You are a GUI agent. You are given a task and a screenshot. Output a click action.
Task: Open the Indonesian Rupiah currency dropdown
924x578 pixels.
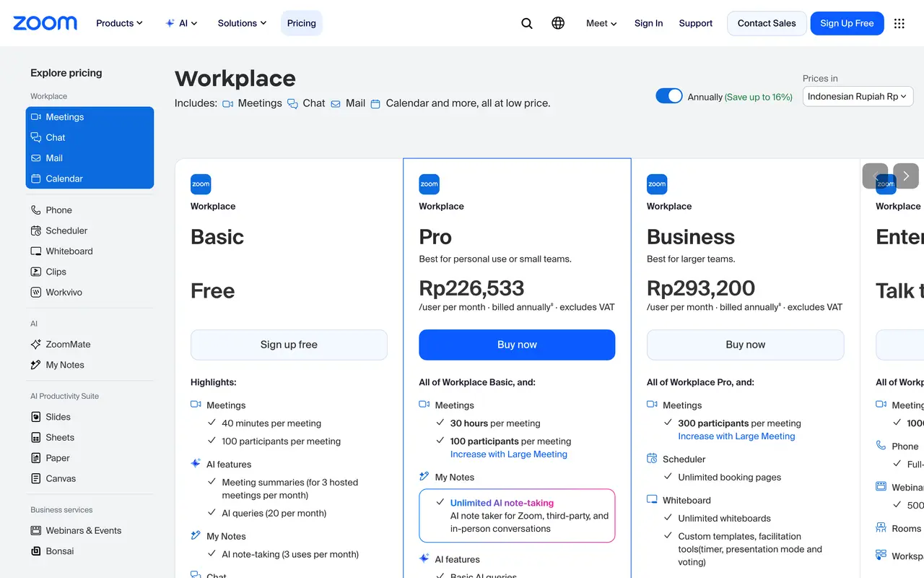pos(858,96)
